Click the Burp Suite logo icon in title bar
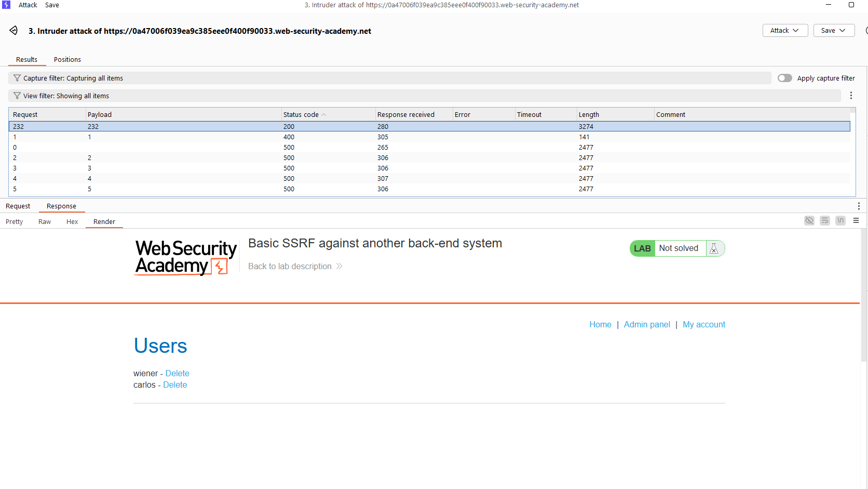868x489 pixels. point(6,5)
